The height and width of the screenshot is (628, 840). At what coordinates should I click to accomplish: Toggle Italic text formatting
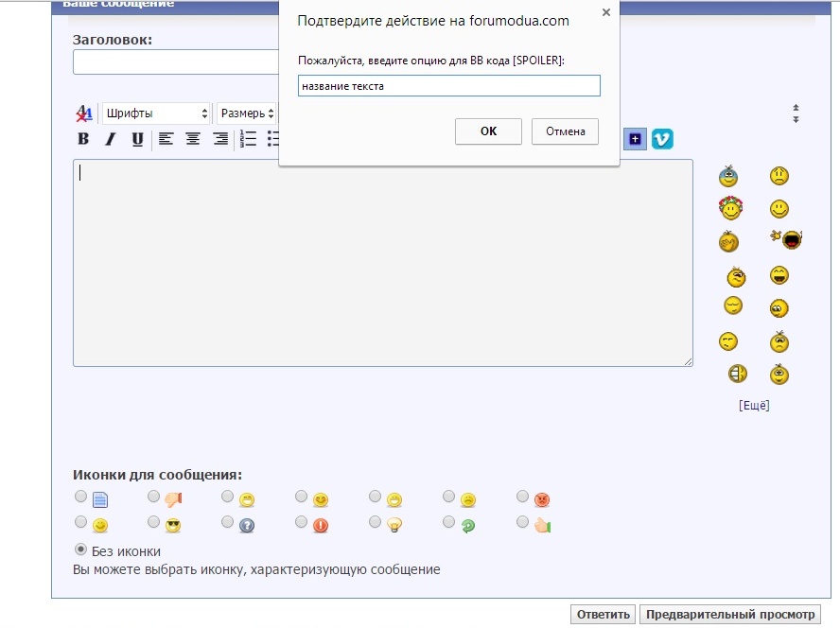coord(110,139)
